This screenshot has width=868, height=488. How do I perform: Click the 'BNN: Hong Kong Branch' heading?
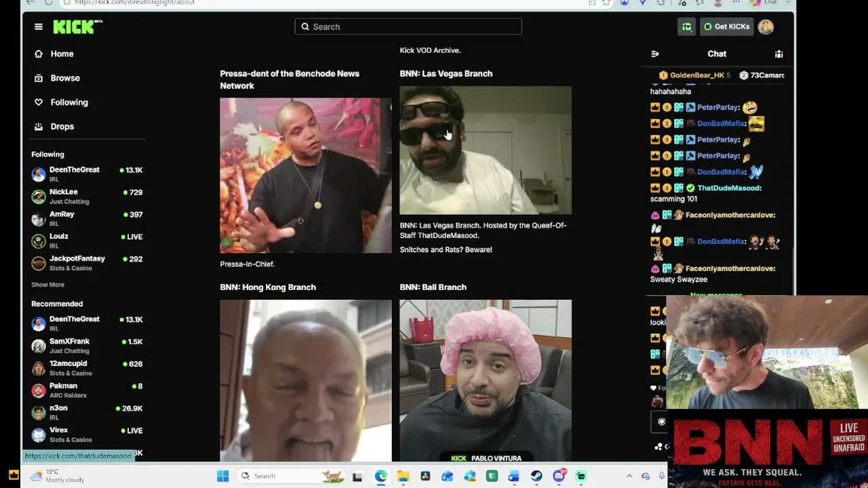coord(268,287)
